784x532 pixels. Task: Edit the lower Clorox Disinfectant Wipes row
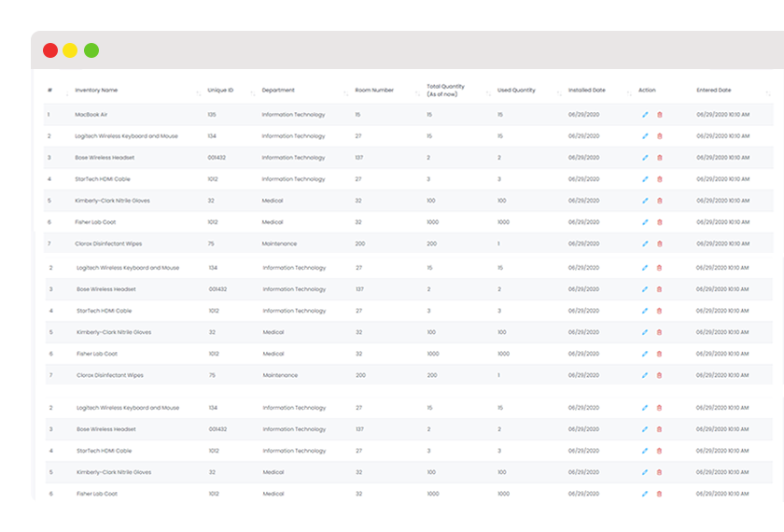coord(645,375)
